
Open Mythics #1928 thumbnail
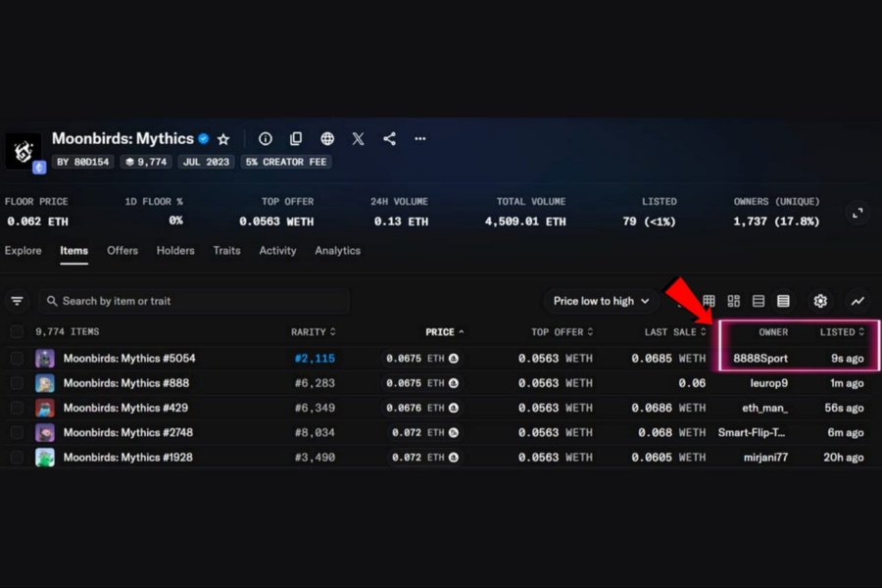(45, 458)
